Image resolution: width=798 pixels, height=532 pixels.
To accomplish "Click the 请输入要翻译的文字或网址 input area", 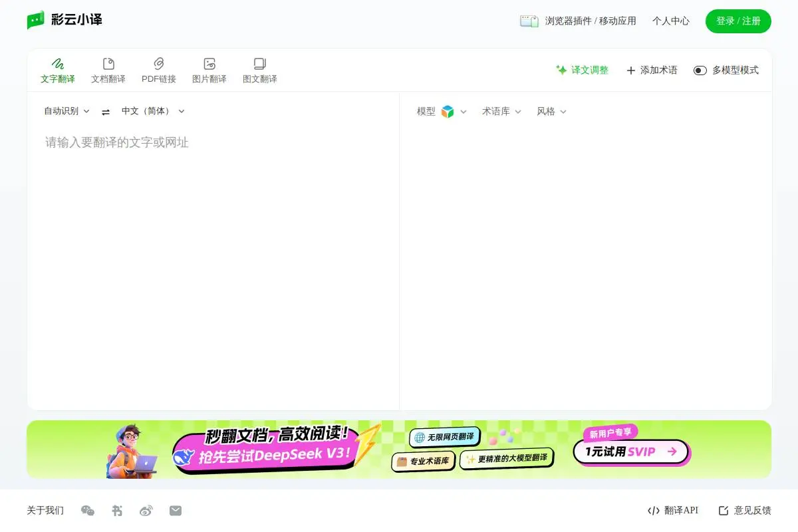I will click(x=213, y=266).
